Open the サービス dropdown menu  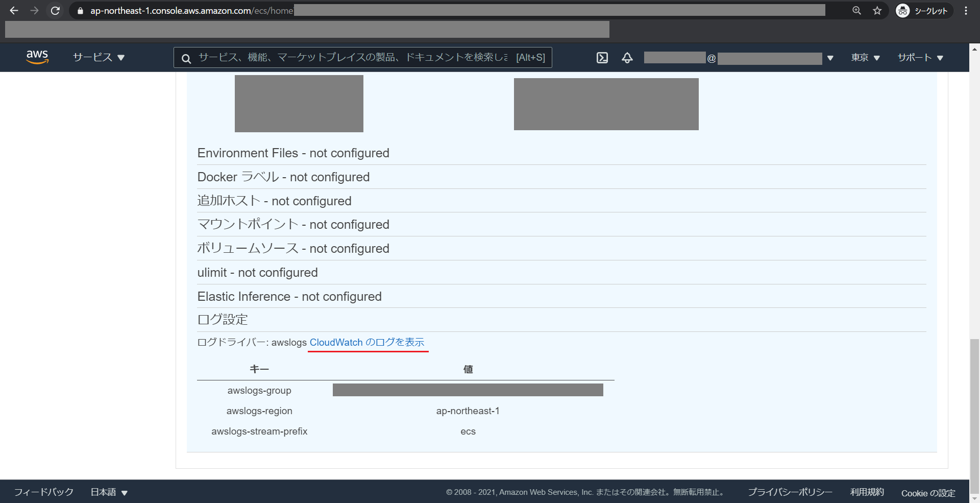(99, 58)
